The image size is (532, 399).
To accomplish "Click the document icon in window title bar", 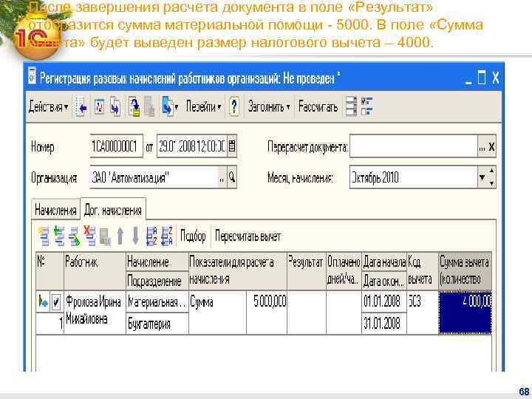I will (x=32, y=76).
